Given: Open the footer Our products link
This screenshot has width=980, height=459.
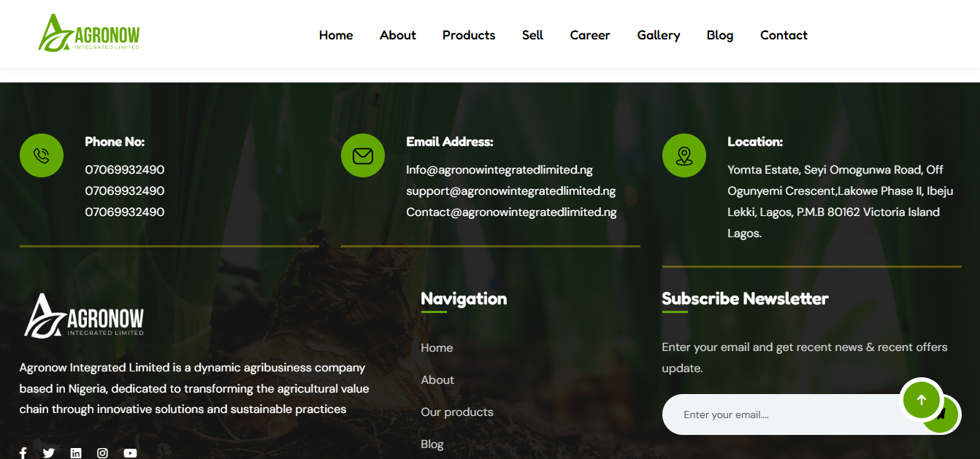Looking at the screenshot, I should click(x=457, y=412).
